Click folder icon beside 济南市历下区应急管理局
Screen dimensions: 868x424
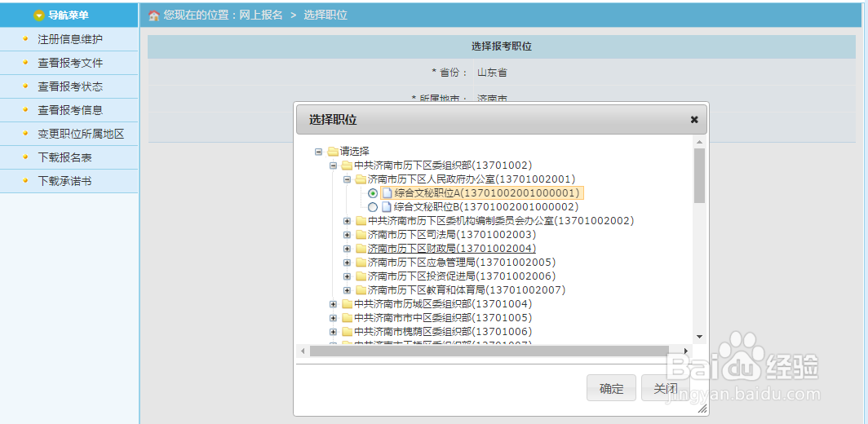click(x=361, y=263)
